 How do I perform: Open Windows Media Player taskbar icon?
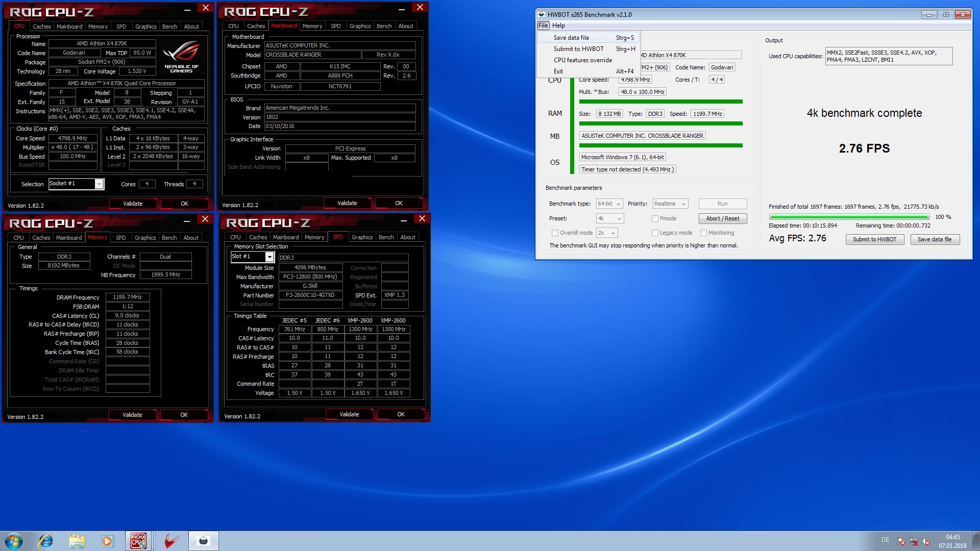click(107, 541)
